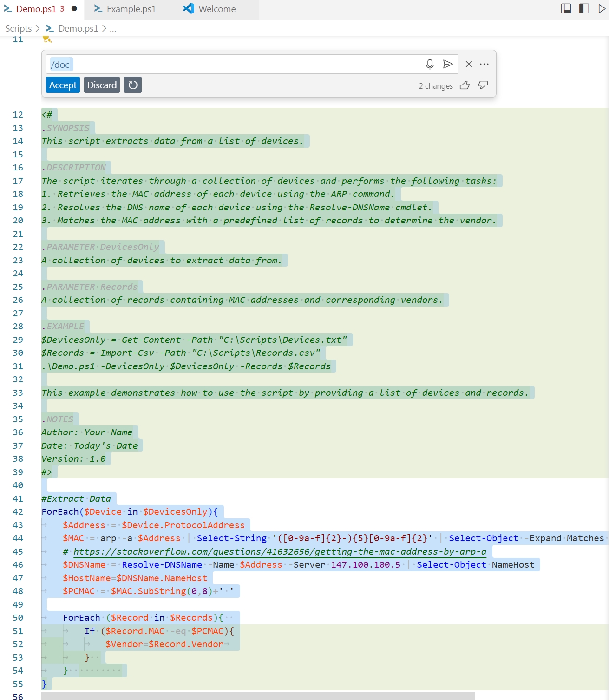
Task: Accept the suggested documentation changes
Action: click(63, 85)
